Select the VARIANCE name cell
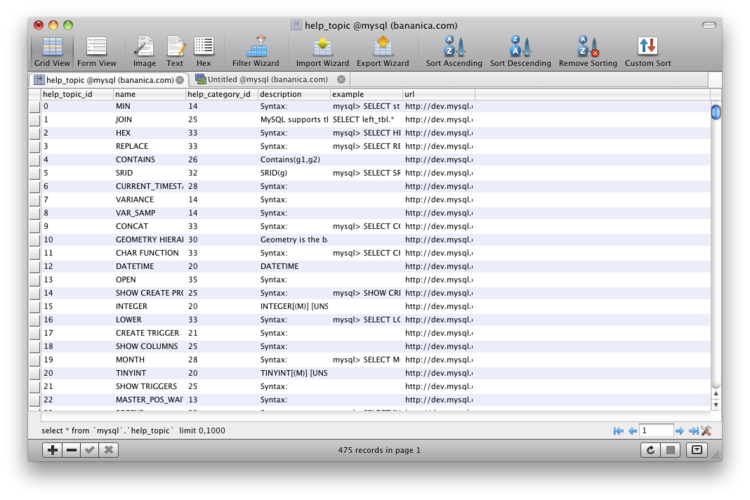 [x=149, y=200]
